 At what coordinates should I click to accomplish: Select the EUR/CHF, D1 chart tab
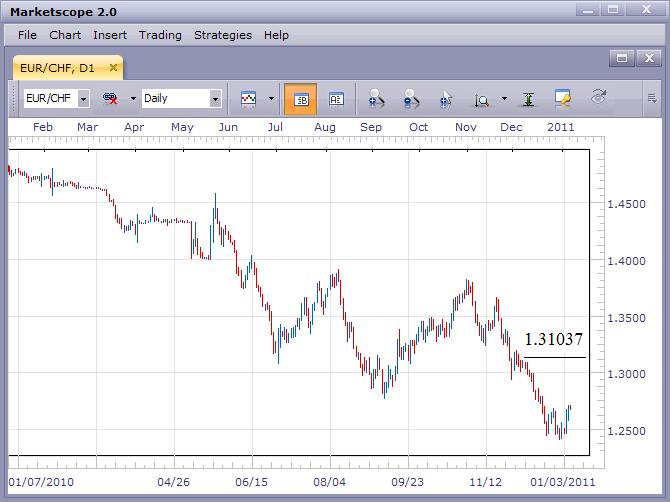(x=62, y=69)
